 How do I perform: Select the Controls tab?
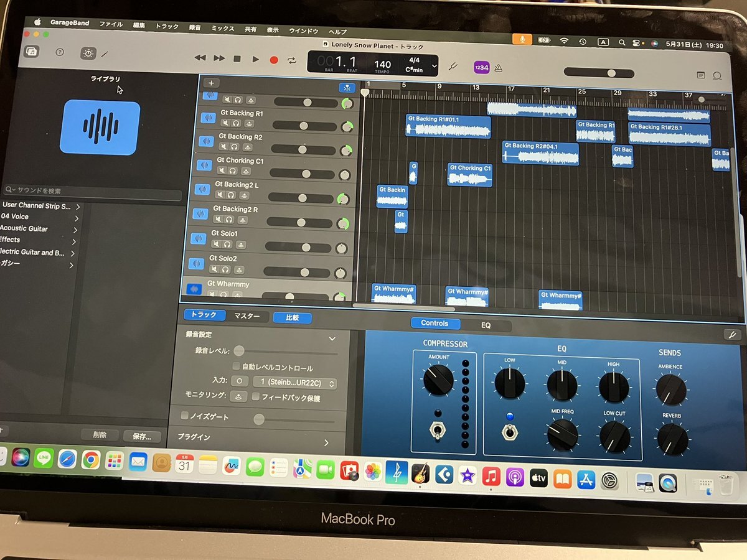[x=435, y=323]
